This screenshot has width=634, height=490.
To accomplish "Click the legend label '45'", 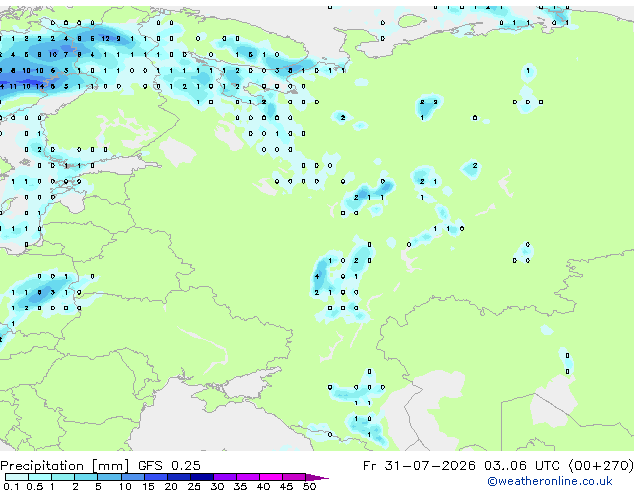I will (x=286, y=486).
